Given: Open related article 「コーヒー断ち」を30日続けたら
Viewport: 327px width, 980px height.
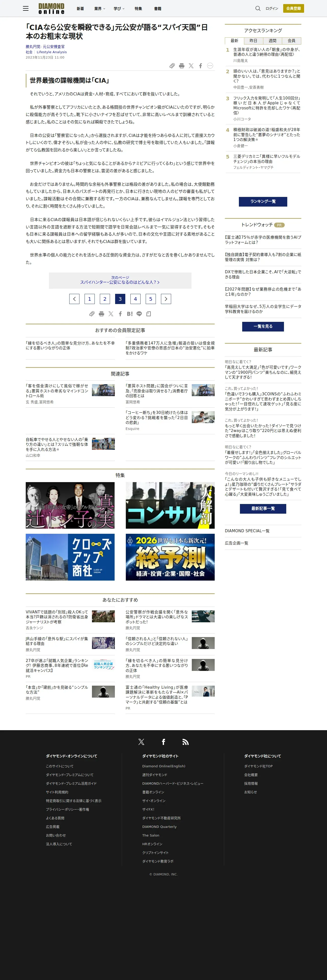Looking at the screenshot, I should (157, 417).
